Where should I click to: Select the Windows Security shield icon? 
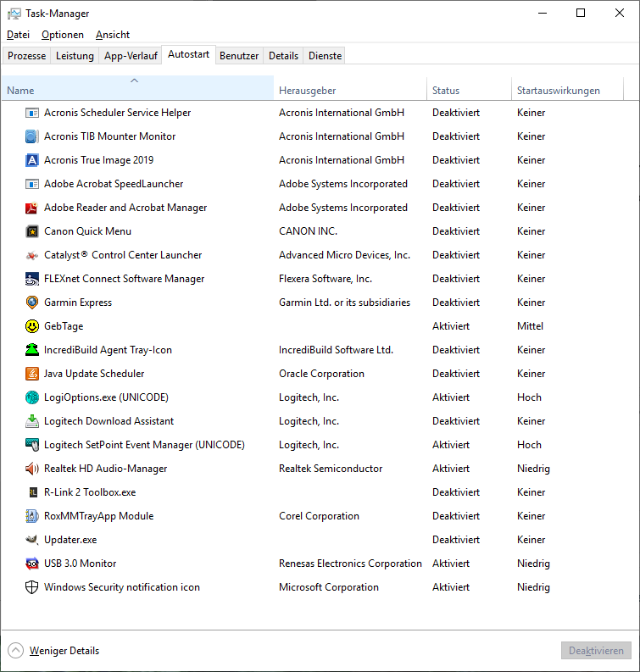(31, 587)
